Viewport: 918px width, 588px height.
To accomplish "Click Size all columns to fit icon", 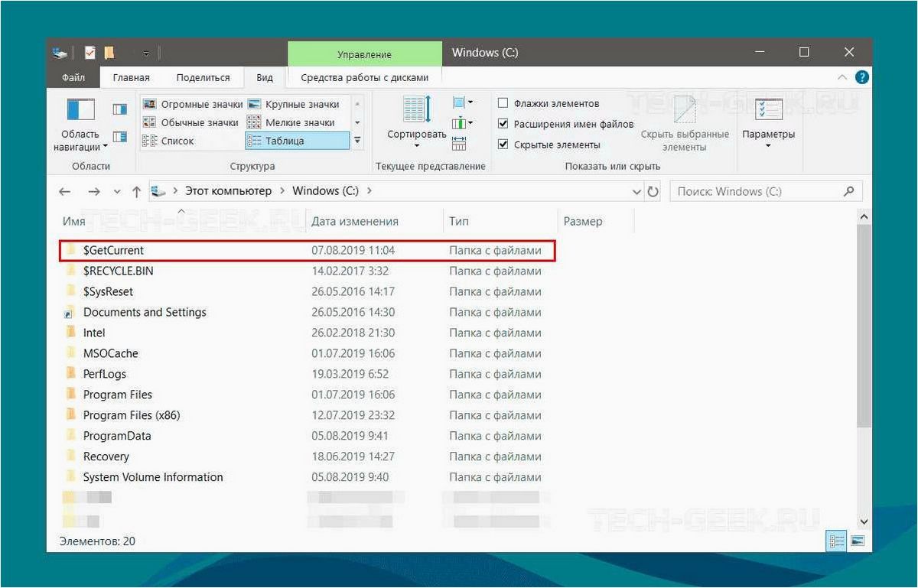I will (459, 143).
